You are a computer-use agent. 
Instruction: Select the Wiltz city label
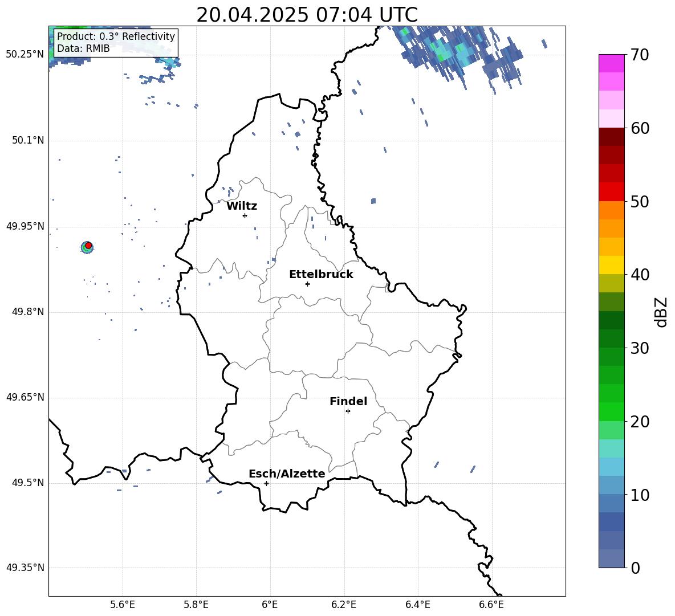[242, 206]
